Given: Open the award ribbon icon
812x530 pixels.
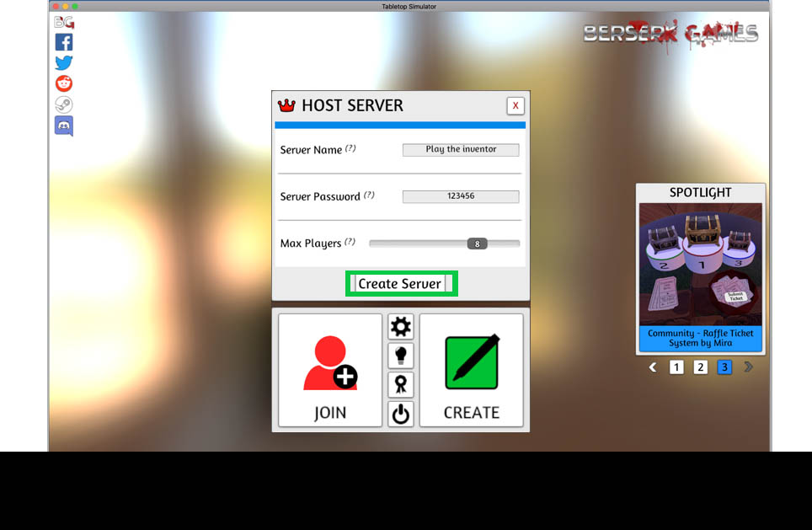Looking at the screenshot, I should [401, 384].
